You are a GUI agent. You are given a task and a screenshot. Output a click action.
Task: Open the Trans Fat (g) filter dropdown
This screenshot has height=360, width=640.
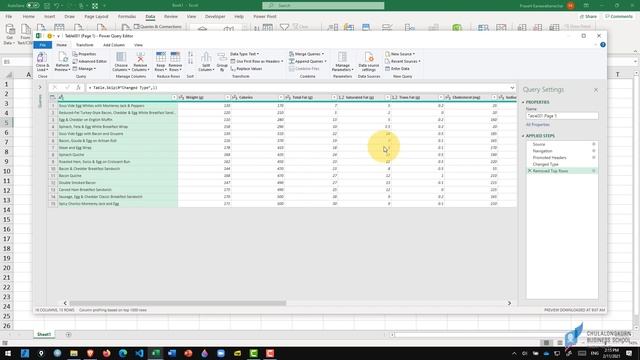point(441,97)
